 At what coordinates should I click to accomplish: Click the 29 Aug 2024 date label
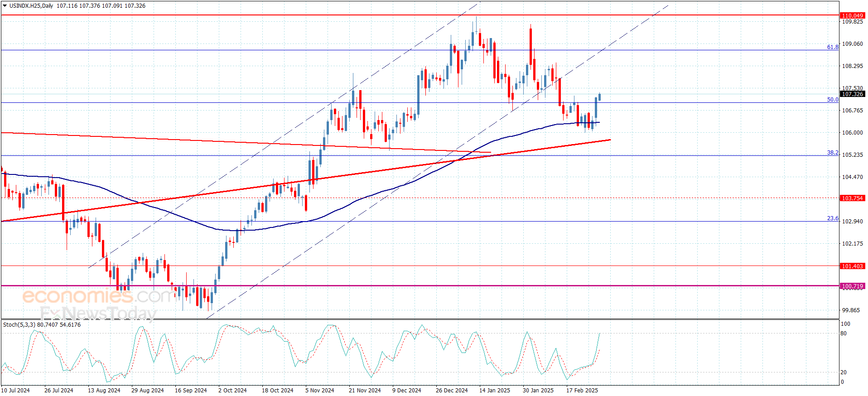click(148, 390)
